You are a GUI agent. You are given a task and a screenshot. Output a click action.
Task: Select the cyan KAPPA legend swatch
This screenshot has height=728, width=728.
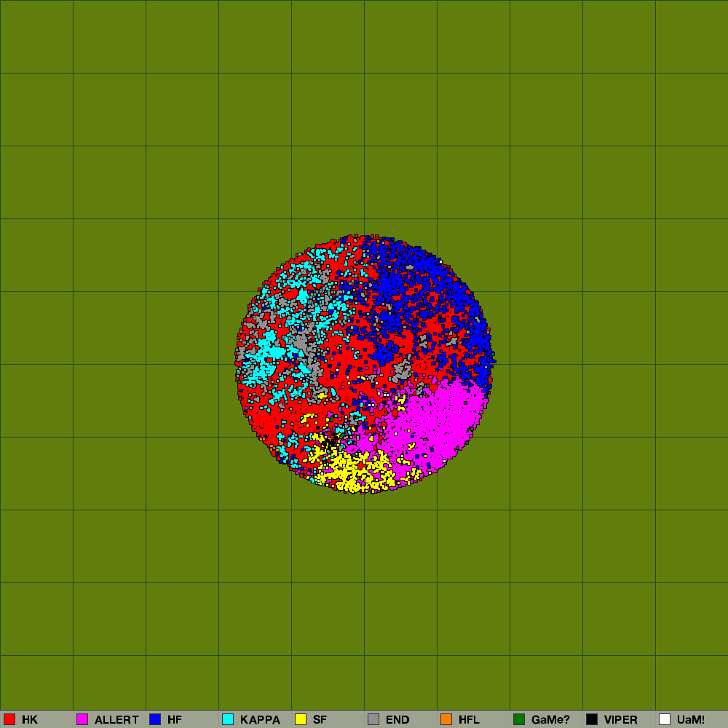pyautogui.click(x=228, y=719)
